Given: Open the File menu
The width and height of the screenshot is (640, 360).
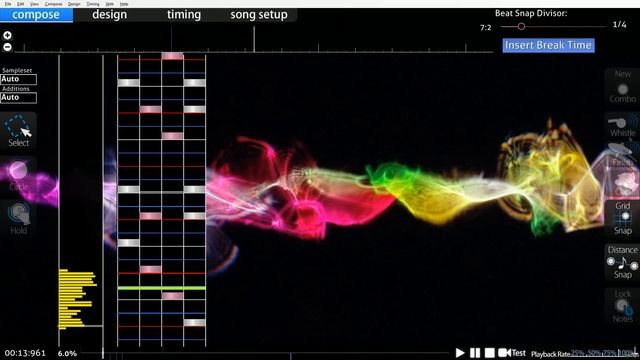Looking at the screenshot, I should [8, 4].
